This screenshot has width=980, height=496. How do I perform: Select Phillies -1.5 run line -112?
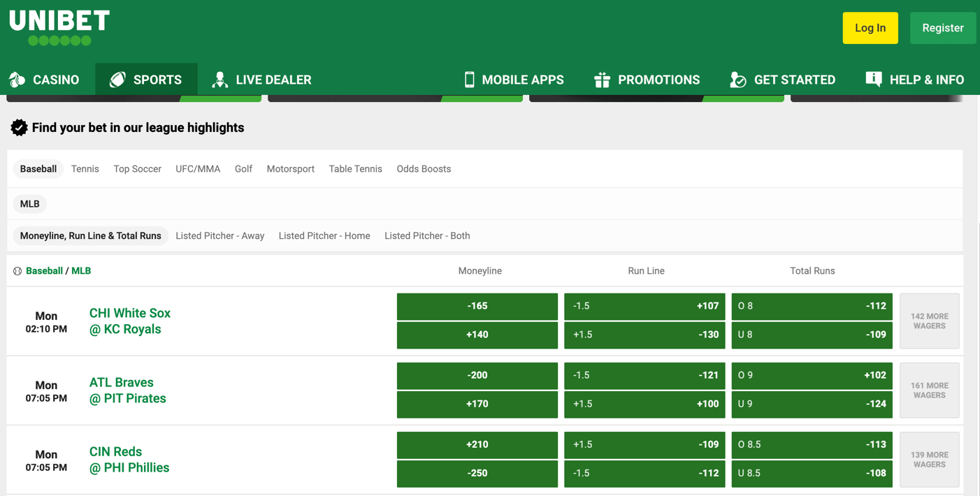[x=644, y=474]
